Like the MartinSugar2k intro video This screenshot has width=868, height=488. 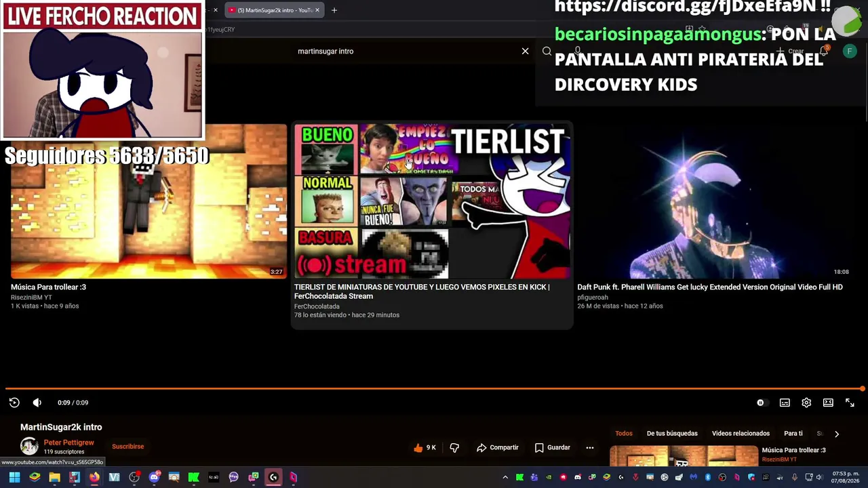tap(425, 447)
